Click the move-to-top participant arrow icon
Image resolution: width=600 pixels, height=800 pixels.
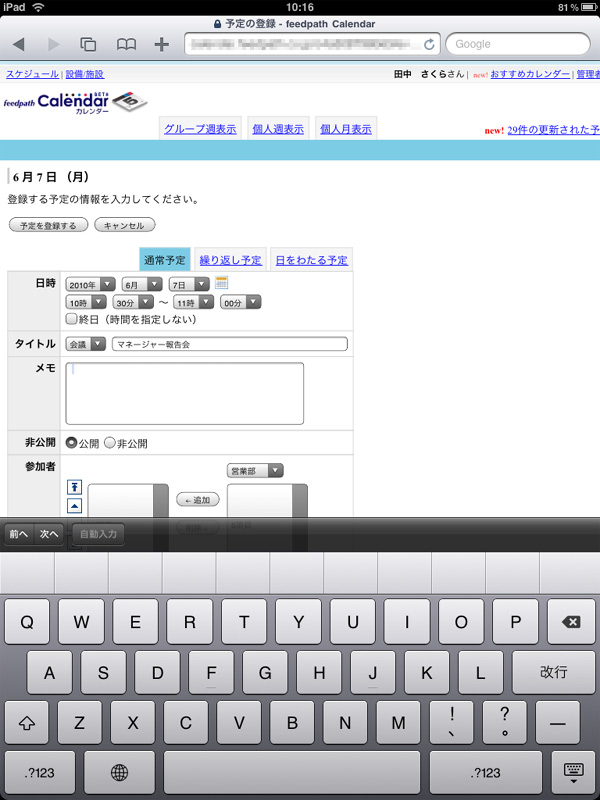pos(74,487)
